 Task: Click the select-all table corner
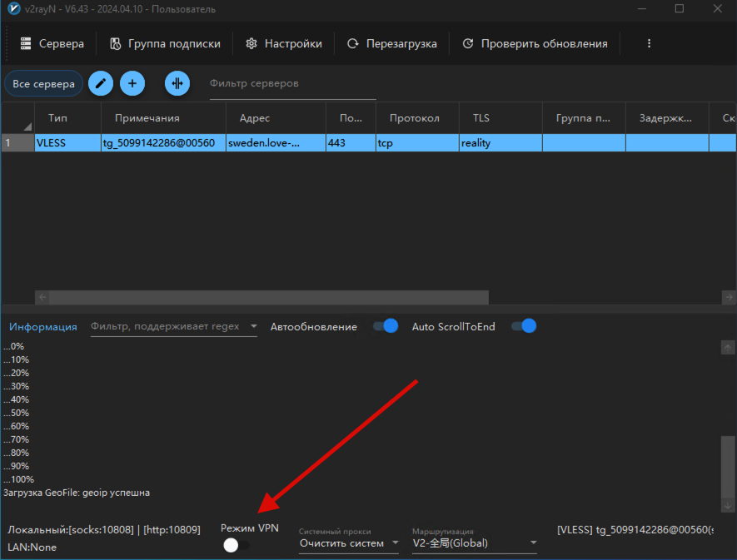[x=17, y=118]
